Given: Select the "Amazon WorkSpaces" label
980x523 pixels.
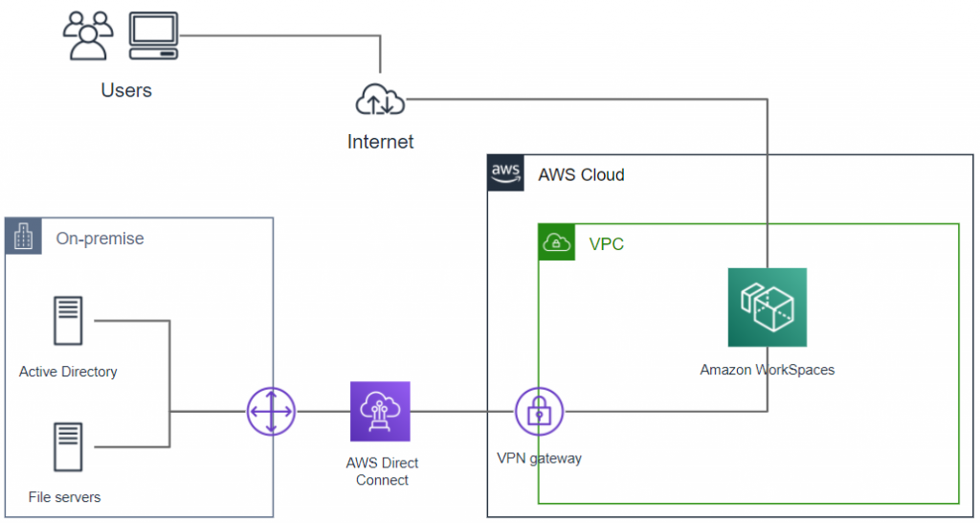Looking at the screenshot, I should click(767, 370).
